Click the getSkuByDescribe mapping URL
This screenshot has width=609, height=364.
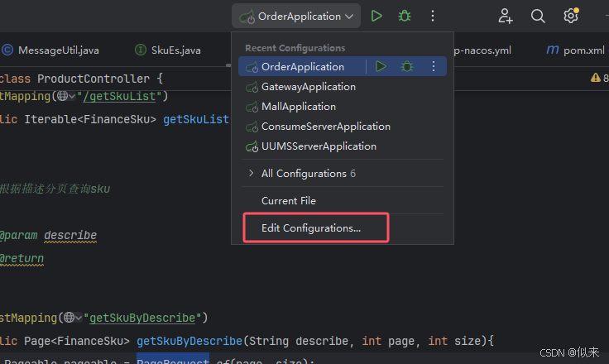tap(142, 318)
